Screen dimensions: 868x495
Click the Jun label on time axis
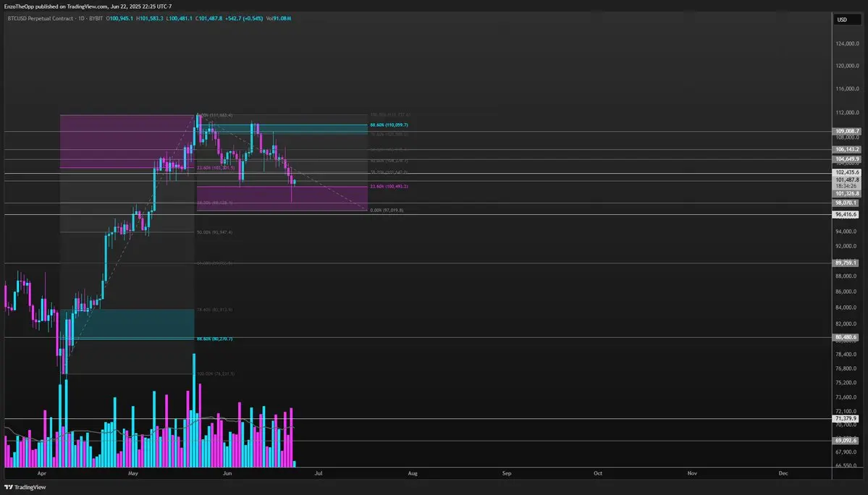pos(227,473)
